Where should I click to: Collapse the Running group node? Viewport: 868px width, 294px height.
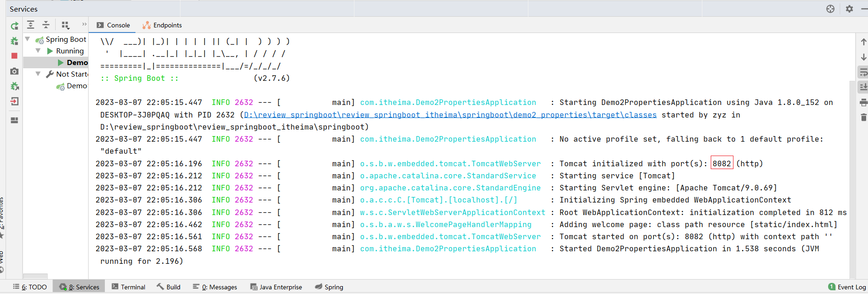38,51
